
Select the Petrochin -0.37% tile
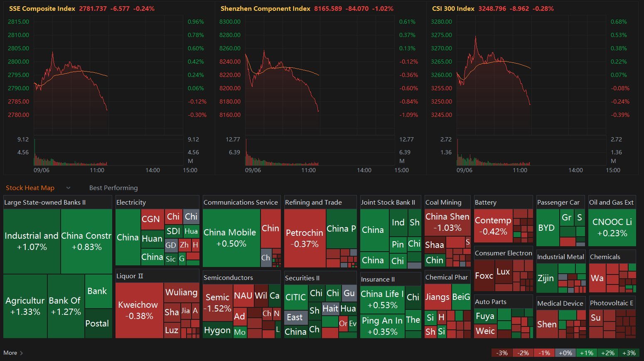point(305,238)
